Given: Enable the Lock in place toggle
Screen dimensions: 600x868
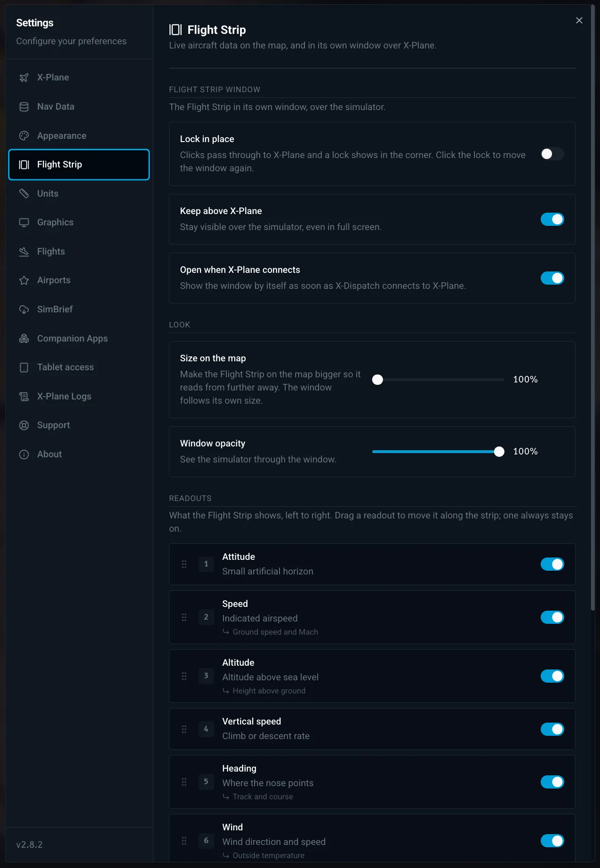Looking at the screenshot, I should coord(552,154).
